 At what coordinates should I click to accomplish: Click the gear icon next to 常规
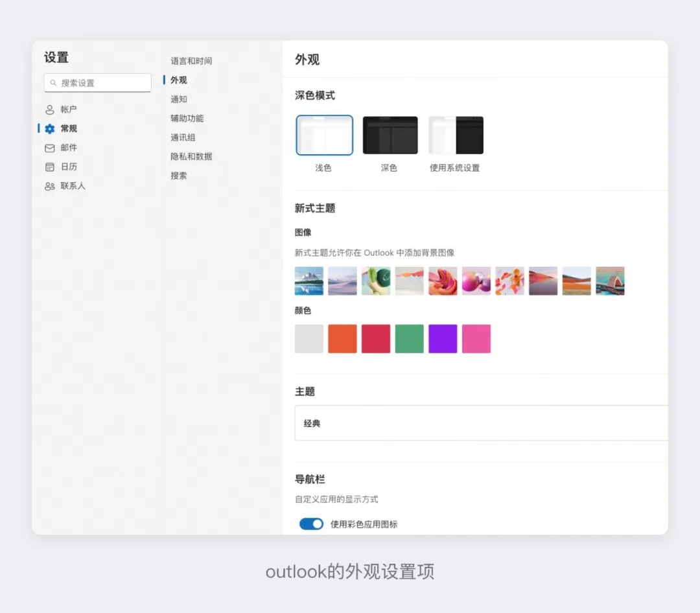[x=49, y=128]
